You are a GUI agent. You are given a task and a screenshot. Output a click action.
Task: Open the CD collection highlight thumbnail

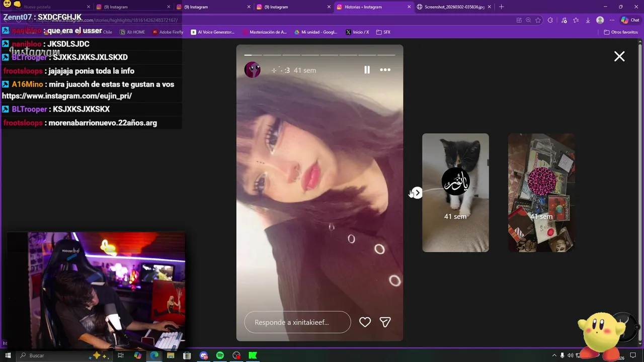tap(541, 193)
